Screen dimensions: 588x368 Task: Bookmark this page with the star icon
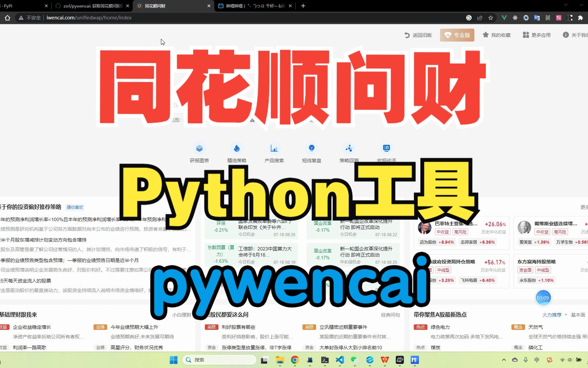[491, 18]
